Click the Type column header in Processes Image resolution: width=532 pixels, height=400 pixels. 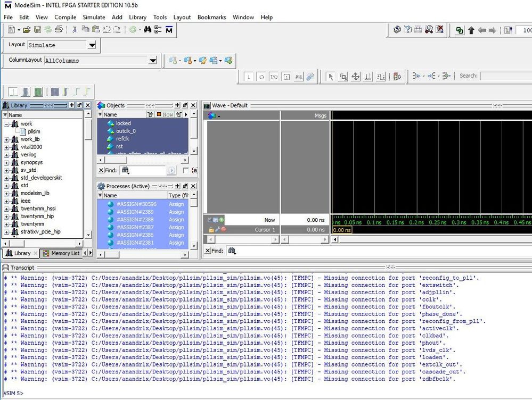178,195
